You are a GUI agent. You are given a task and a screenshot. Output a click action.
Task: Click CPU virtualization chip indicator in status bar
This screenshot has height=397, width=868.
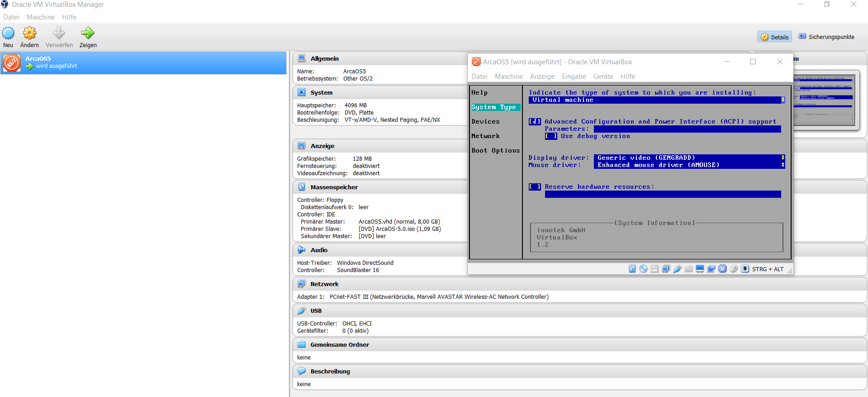pos(722,269)
